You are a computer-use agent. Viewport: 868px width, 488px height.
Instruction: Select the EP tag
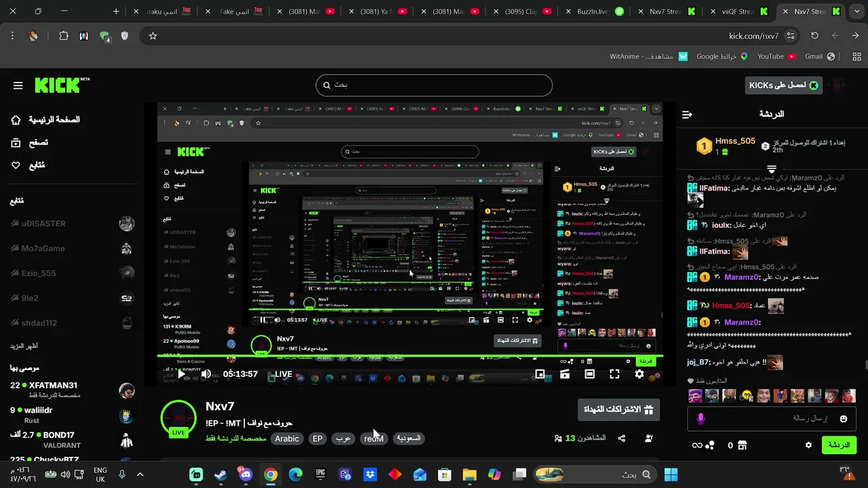(x=317, y=439)
